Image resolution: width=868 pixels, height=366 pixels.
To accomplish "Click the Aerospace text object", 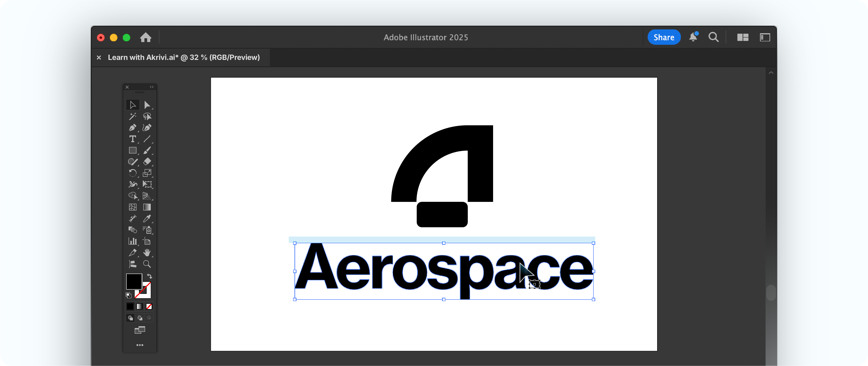I will click(444, 271).
